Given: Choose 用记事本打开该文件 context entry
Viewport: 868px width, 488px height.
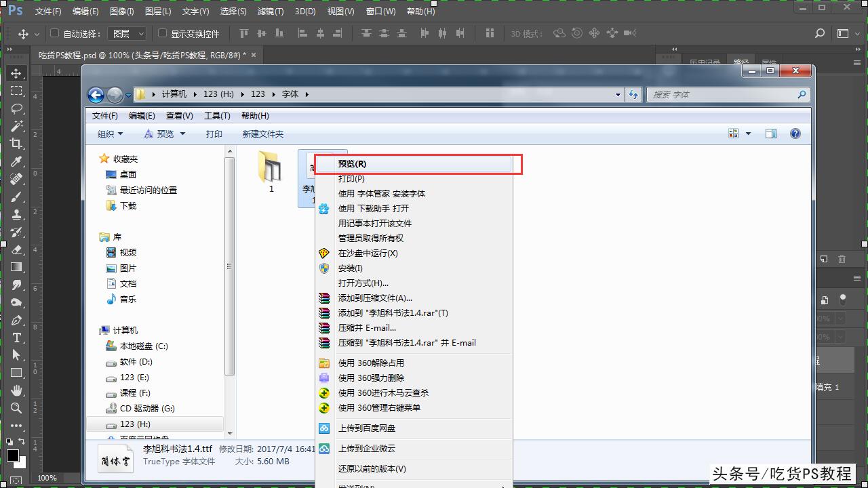Looking at the screenshot, I should click(x=414, y=223).
